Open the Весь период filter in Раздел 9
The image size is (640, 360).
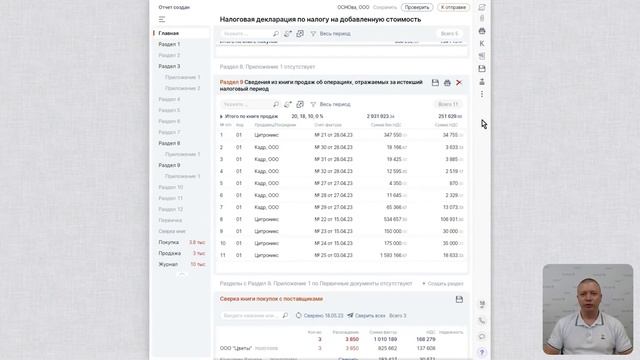tap(331, 104)
